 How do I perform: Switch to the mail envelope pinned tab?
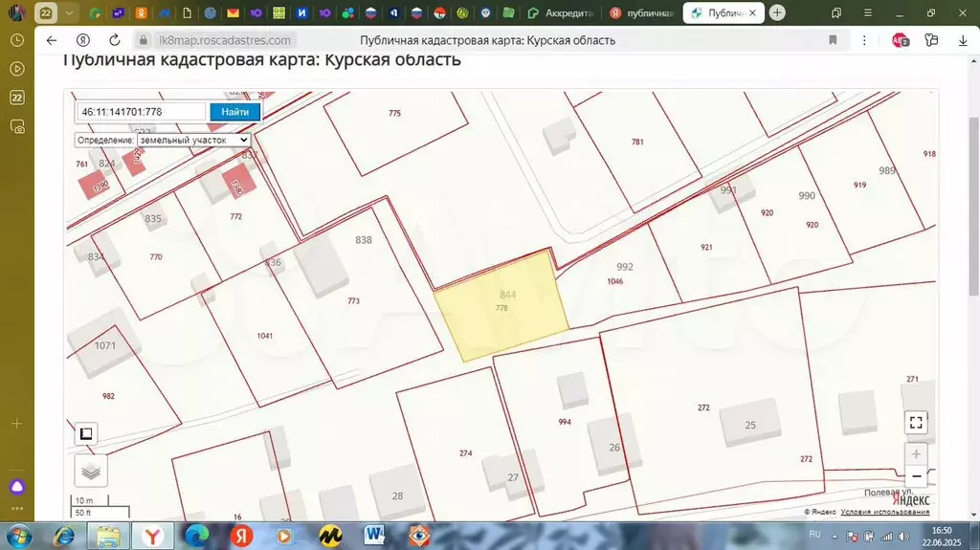click(234, 12)
